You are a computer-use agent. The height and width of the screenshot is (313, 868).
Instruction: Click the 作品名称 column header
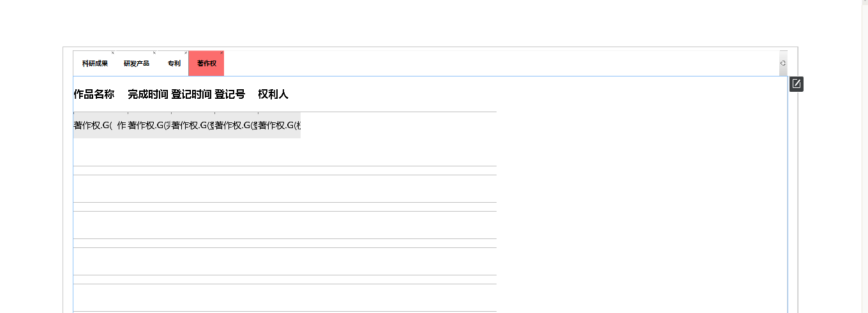[94, 94]
